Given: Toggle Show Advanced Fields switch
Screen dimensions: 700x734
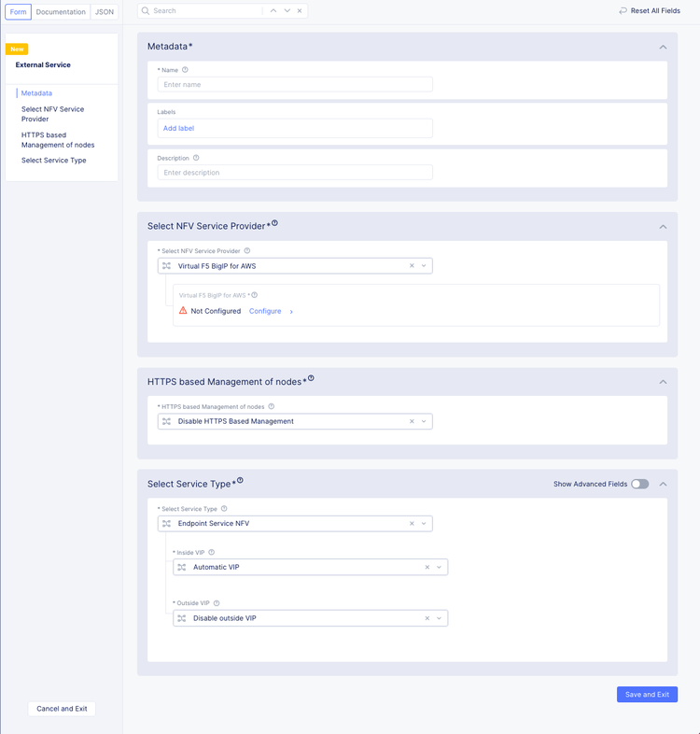Looking at the screenshot, I should pos(639,484).
